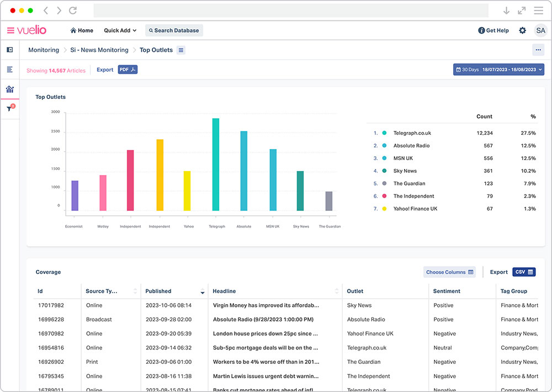The height and width of the screenshot is (392, 552).
Task: Sort by Headline column arrows
Action: tap(337, 291)
